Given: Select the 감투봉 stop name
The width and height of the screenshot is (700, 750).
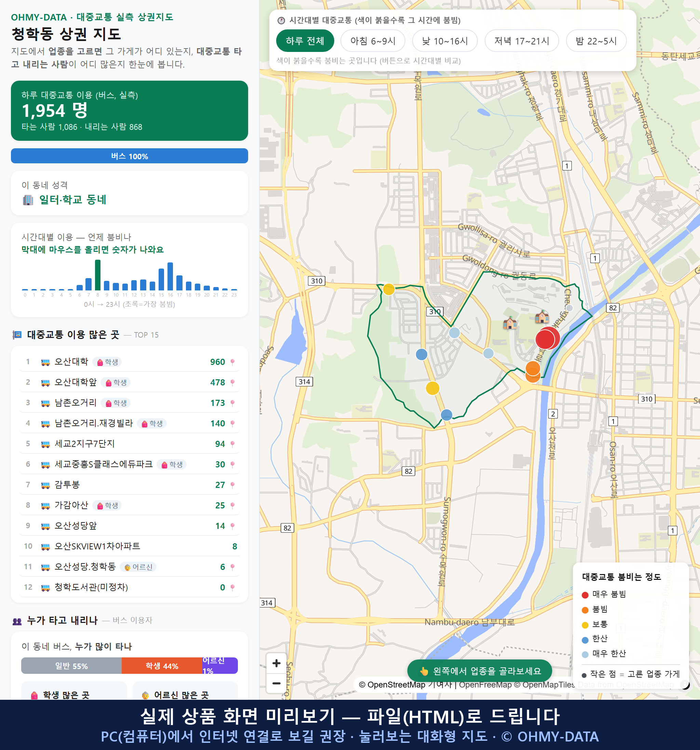Looking at the screenshot, I should point(67,485).
